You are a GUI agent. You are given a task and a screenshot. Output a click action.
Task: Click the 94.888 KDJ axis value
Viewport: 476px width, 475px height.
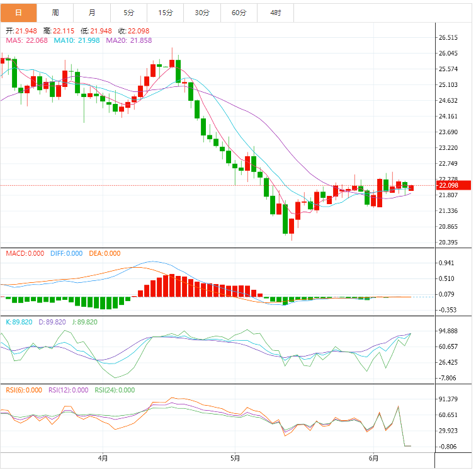pos(448,331)
